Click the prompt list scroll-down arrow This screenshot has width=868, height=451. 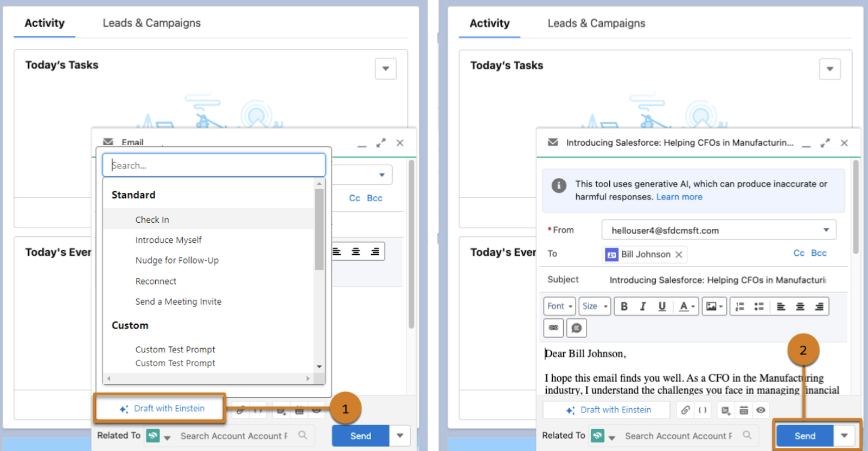pos(319,367)
